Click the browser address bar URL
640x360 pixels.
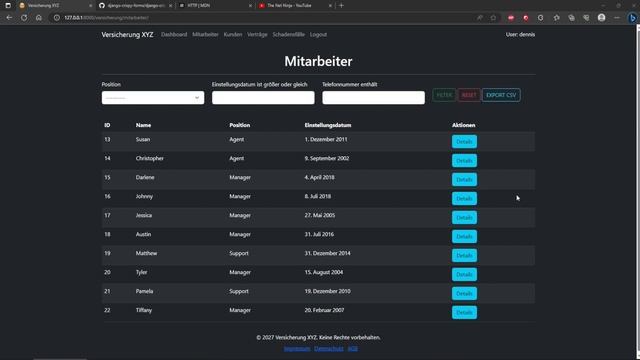[106, 18]
